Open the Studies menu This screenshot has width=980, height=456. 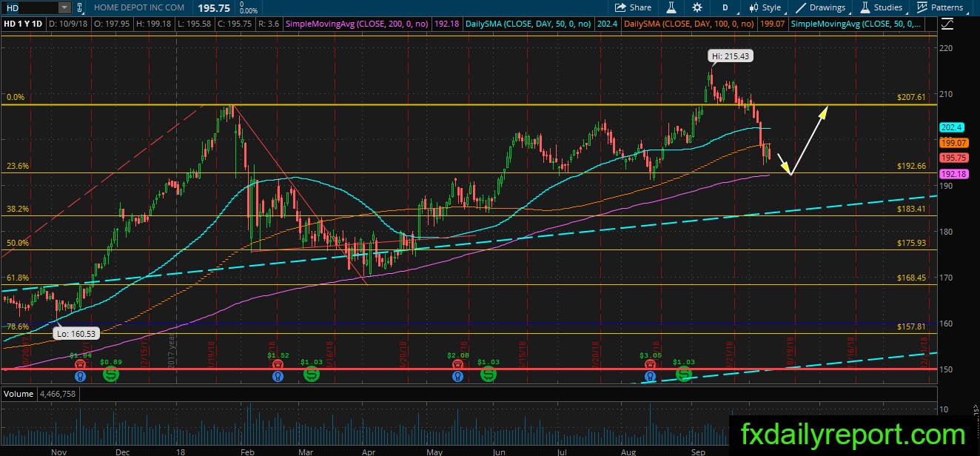click(x=882, y=7)
